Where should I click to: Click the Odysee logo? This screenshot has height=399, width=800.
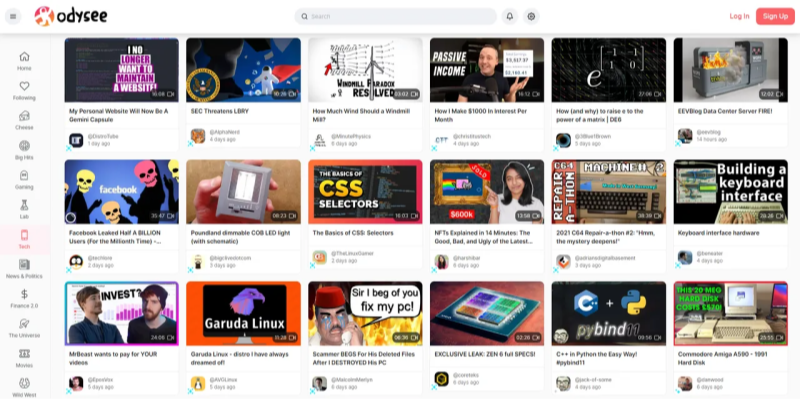coord(71,16)
